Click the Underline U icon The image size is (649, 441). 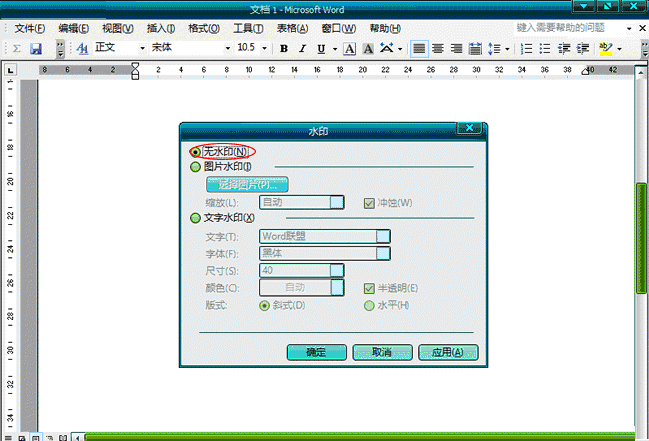[x=321, y=48]
